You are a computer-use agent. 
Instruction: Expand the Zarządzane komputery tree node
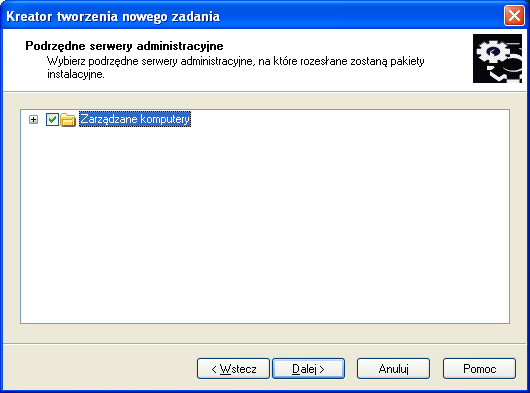coord(33,120)
